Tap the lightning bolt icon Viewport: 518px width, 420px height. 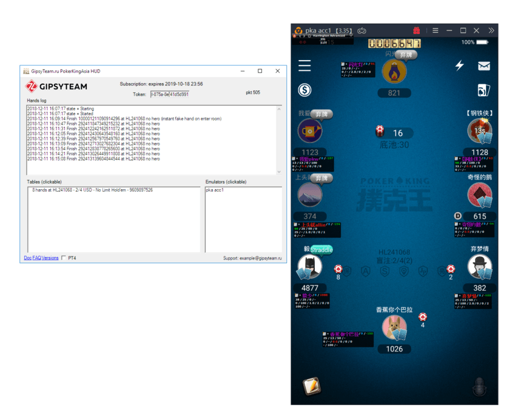tap(459, 65)
